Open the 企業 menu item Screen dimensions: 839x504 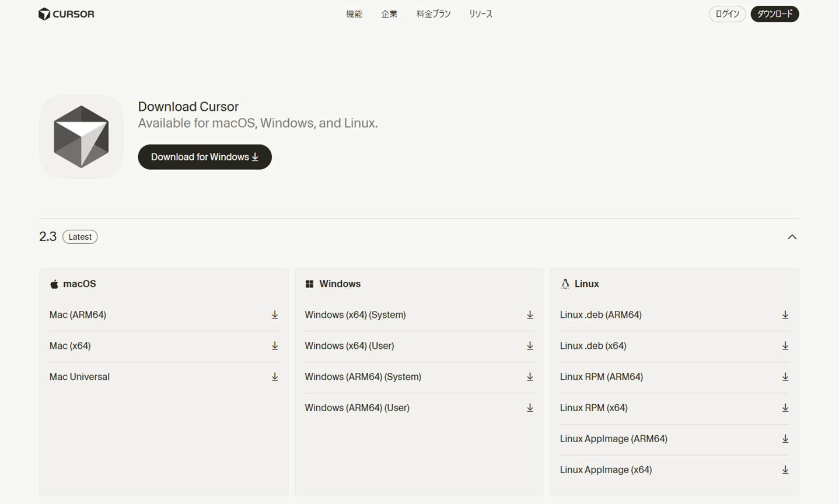click(x=389, y=14)
